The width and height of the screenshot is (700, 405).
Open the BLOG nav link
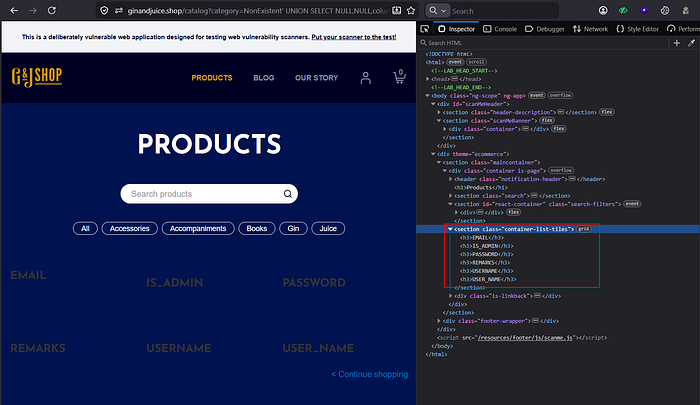263,78
